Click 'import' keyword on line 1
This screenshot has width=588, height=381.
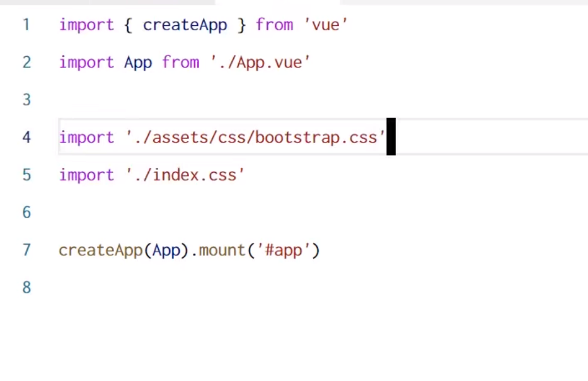(86, 25)
